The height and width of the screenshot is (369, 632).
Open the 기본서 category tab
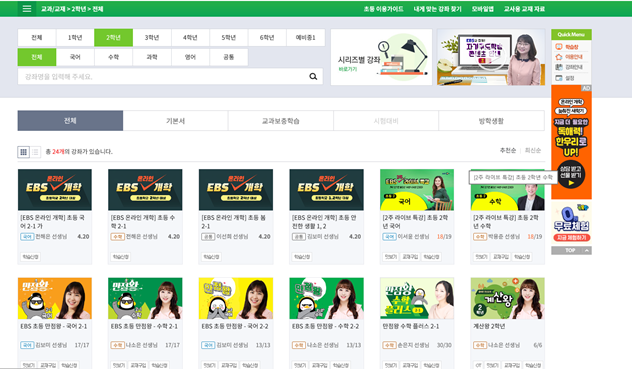175,121
